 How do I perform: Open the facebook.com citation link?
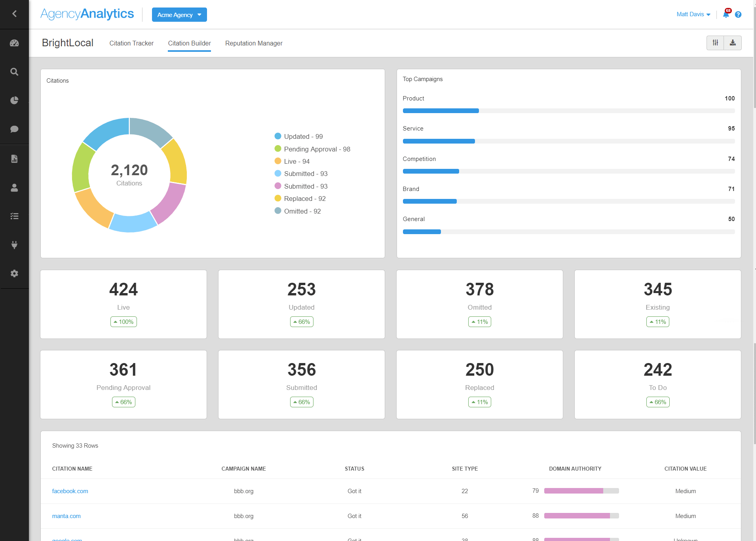pyautogui.click(x=70, y=491)
